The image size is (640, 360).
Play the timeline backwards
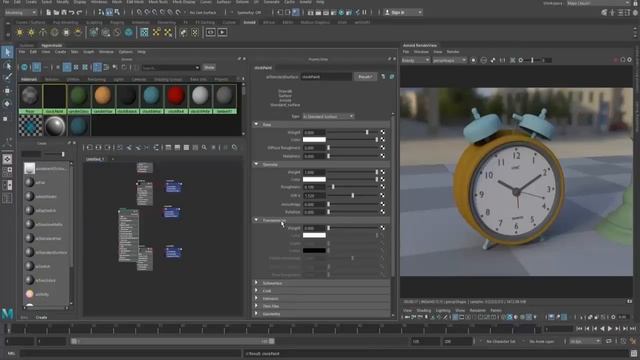pos(602,329)
